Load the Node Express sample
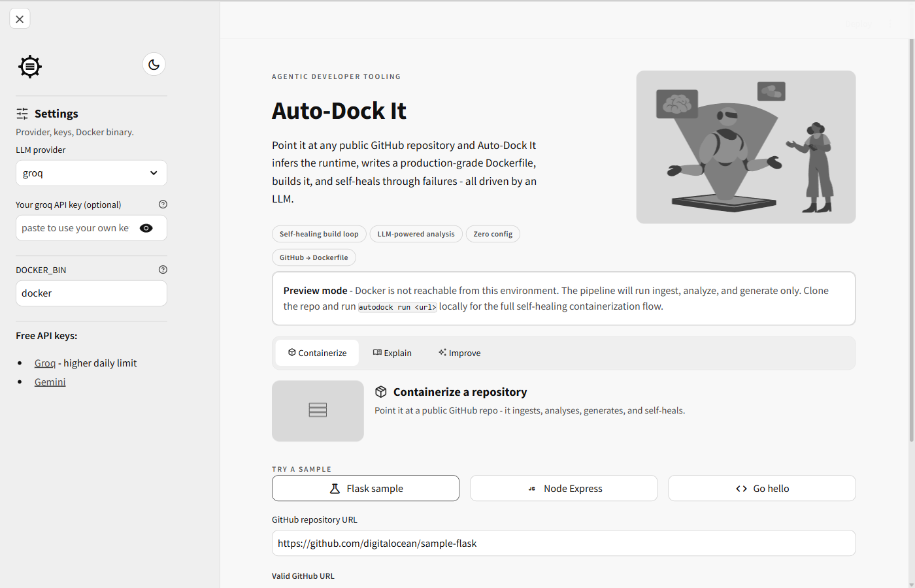This screenshot has width=915, height=588. (563, 489)
